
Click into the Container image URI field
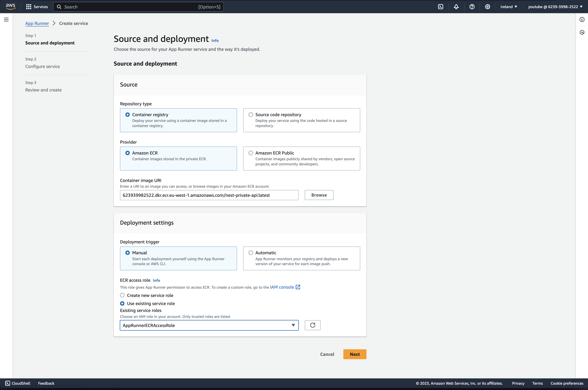pos(209,195)
